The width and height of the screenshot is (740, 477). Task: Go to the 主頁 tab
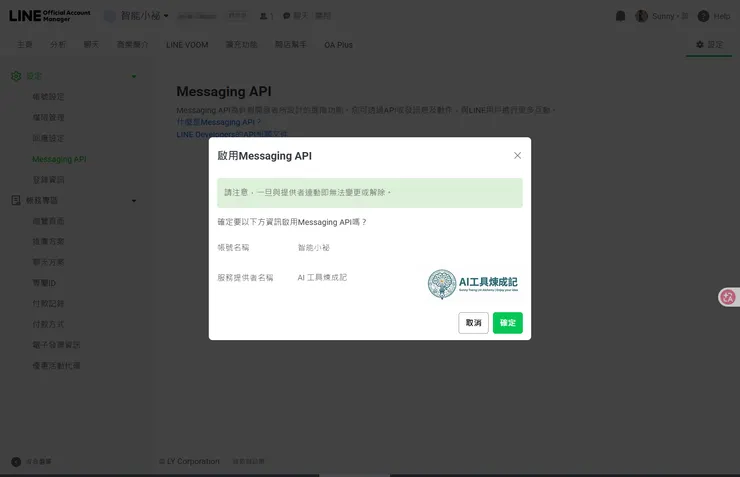click(25, 44)
